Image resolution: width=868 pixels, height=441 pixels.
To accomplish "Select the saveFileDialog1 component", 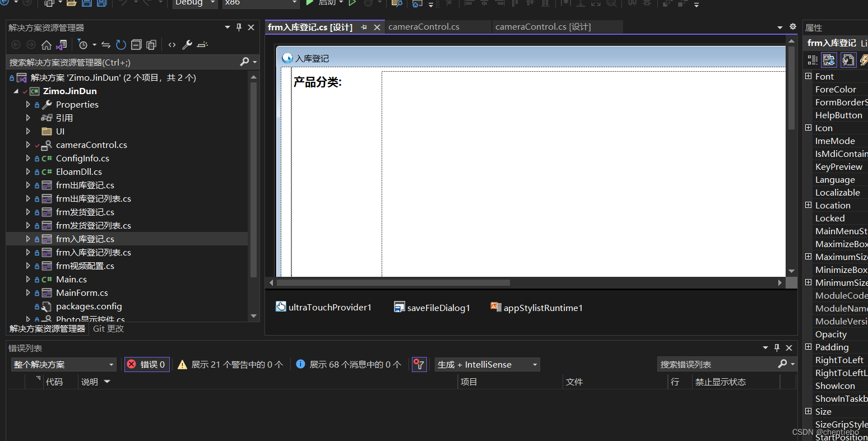I will (x=432, y=308).
